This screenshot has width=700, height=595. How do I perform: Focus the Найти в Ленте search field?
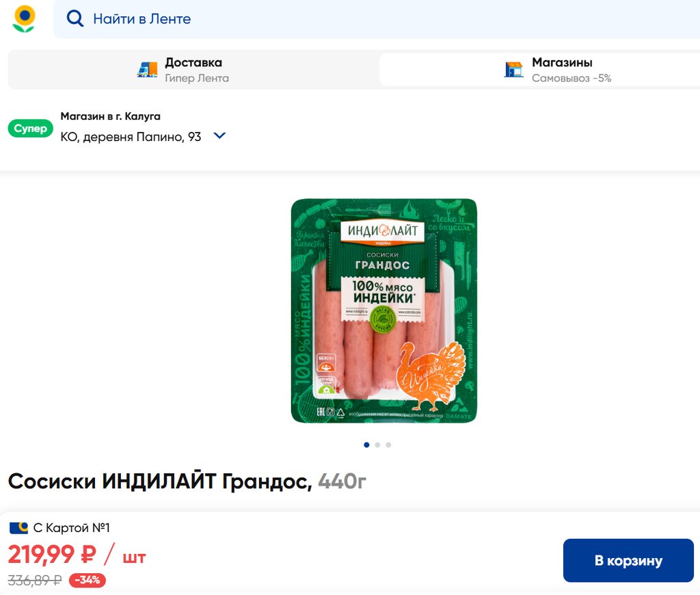pyautogui.click(x=377, y=19)
